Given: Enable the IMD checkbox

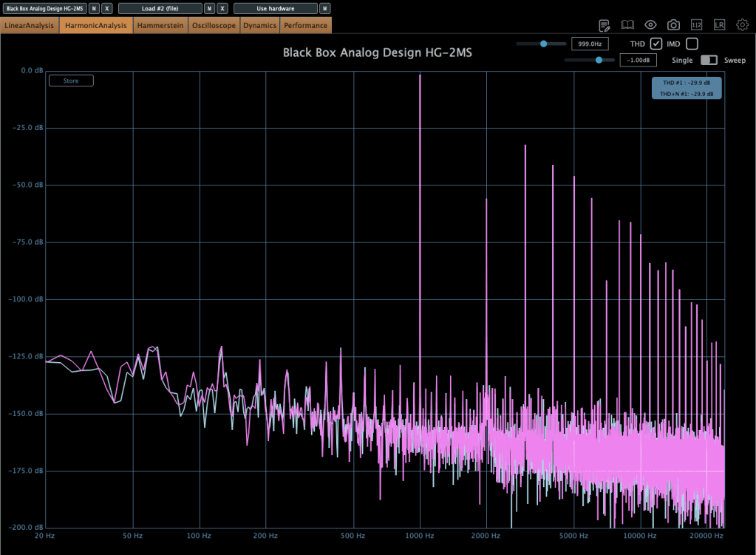Looking at the screenshot, I should click(692, 44).
